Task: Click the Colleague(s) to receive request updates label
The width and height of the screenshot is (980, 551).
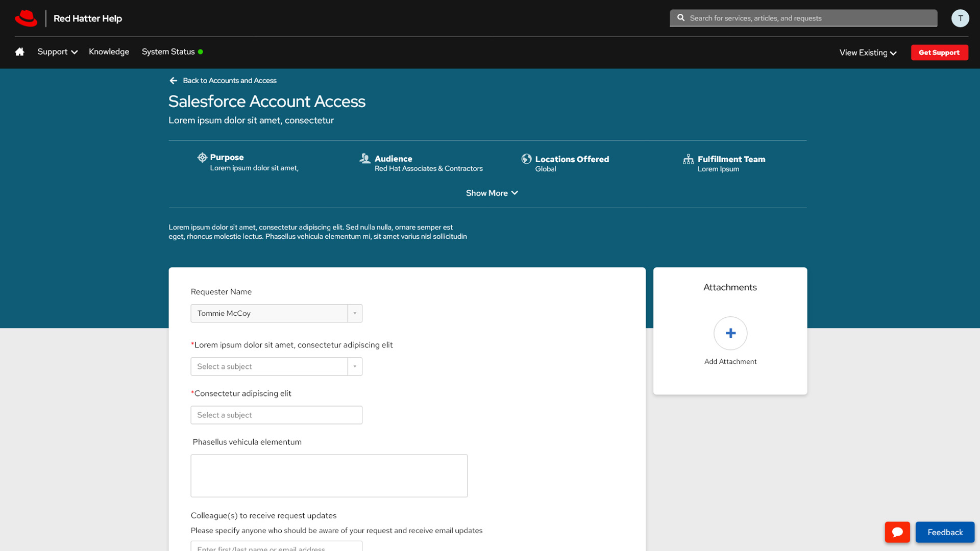Action: point(263,515)
